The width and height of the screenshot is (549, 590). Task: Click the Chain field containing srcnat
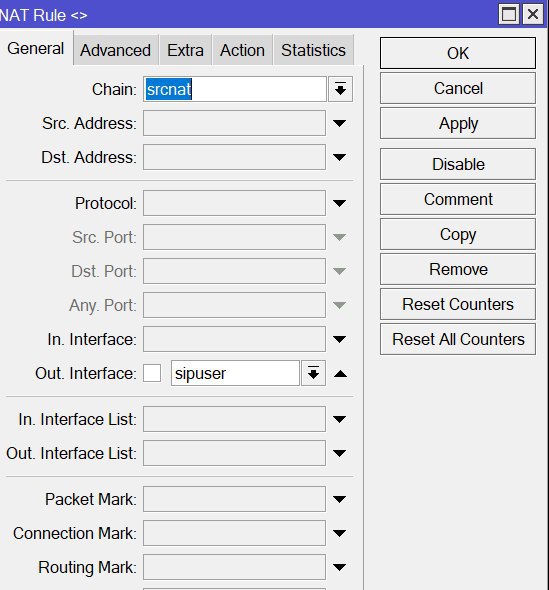point(234,89)
